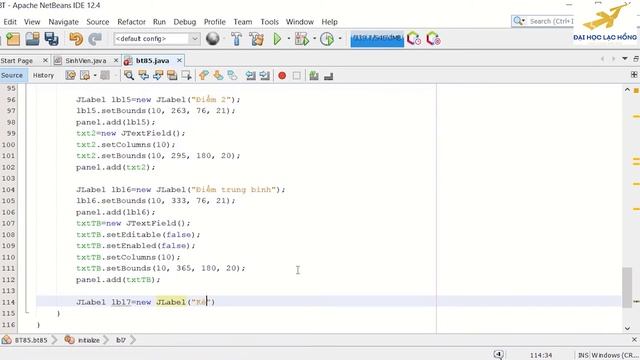Click the New Project icon
The width and height of the screenshot is (640, 360).
pyautogui.click(x=13, y=39)
